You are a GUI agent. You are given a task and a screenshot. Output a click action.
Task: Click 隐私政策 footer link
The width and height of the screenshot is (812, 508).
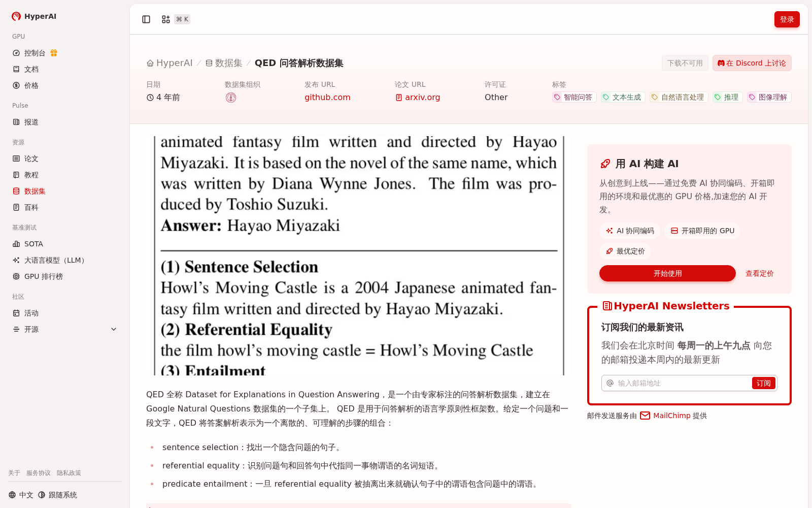click(x=69, y=473)
